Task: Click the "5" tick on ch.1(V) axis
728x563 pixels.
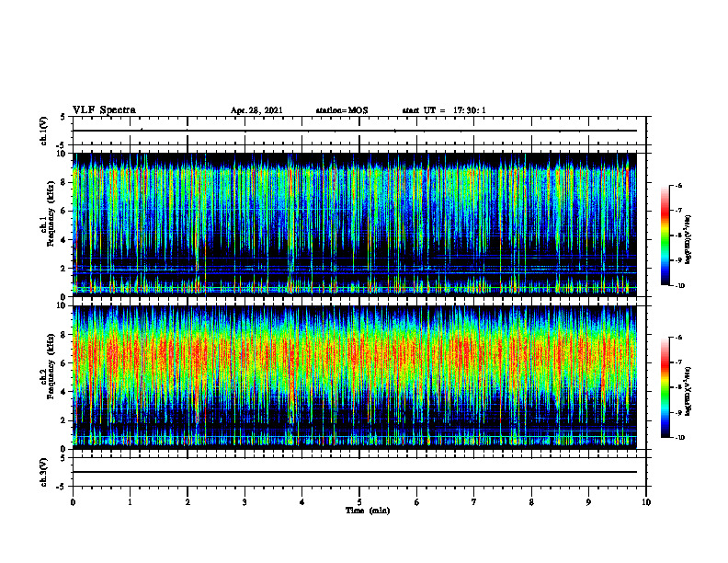Action: pos(64,117)
